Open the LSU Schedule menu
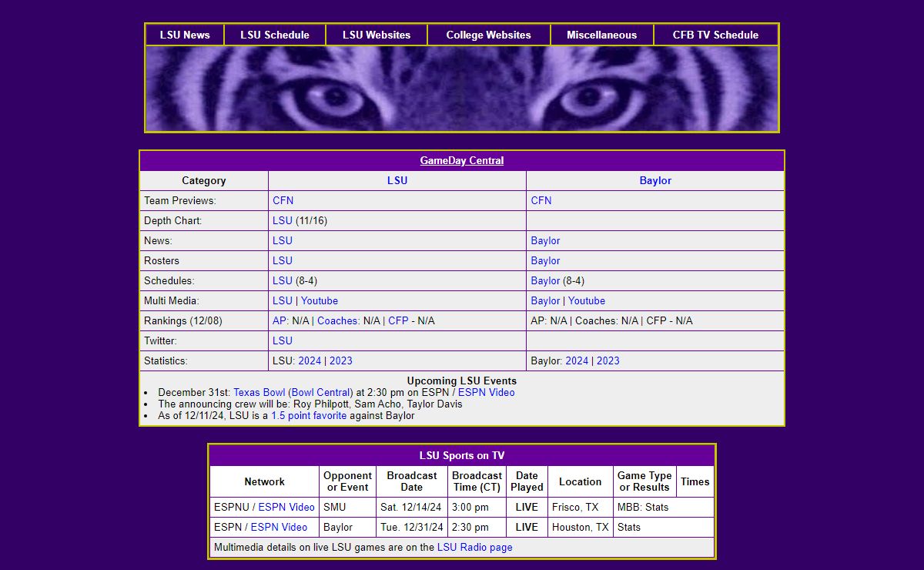Screen dimensions: 924x570 point(275,35)
